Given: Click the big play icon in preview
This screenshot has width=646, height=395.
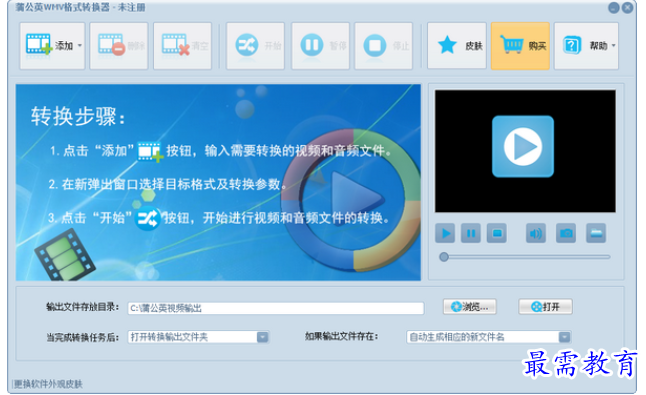Looking at the screenshot, I should pyautogui.click(x=523, y=147).
